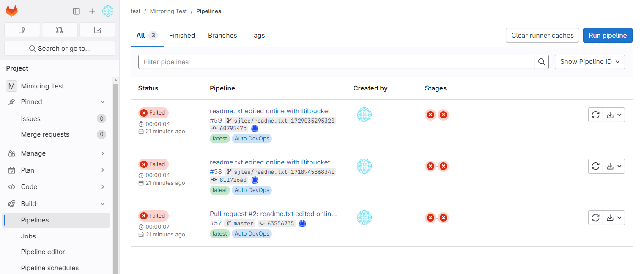Click the search magnifier button in filter bar
The width and height of the screenshot is (644, 274).
click(541, 62)
